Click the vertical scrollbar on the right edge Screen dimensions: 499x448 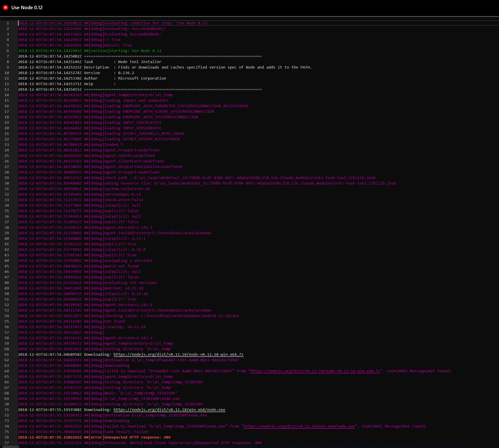(497, 98)
